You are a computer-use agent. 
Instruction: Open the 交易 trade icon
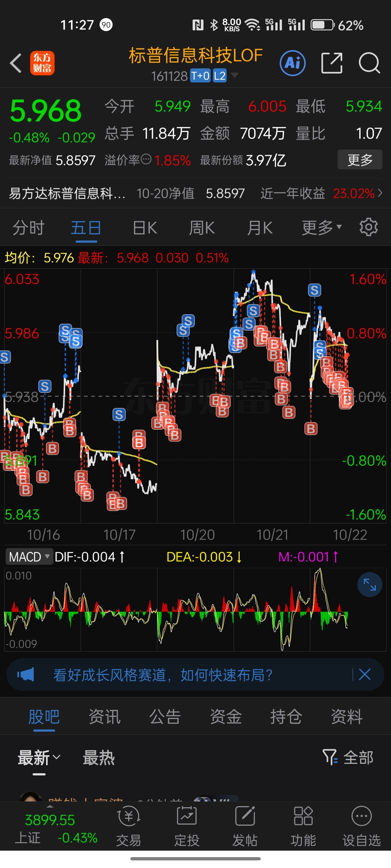pyautogui.click(x=129, y=827)
